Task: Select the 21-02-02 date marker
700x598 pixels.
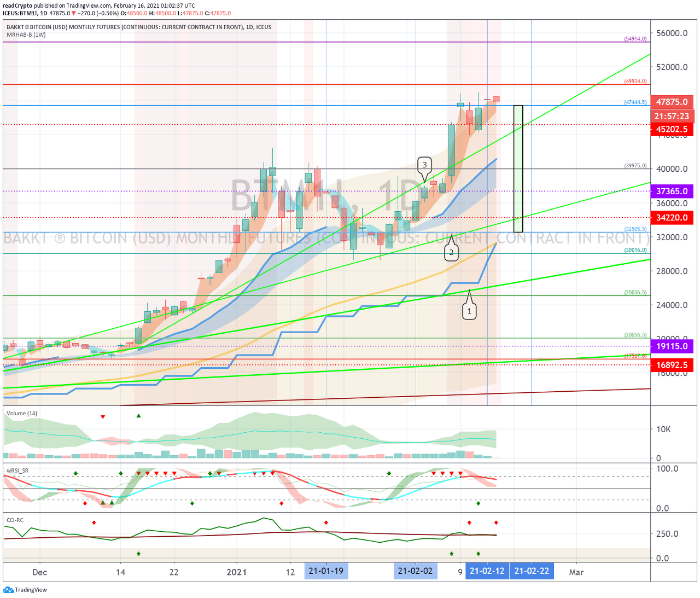Action: pos(415,571)
